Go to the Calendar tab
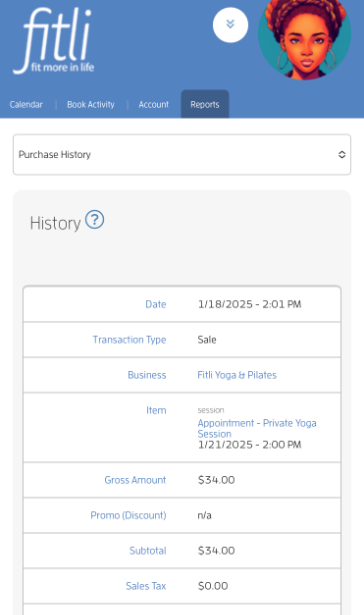364x615 pixels. coord(26,105)
